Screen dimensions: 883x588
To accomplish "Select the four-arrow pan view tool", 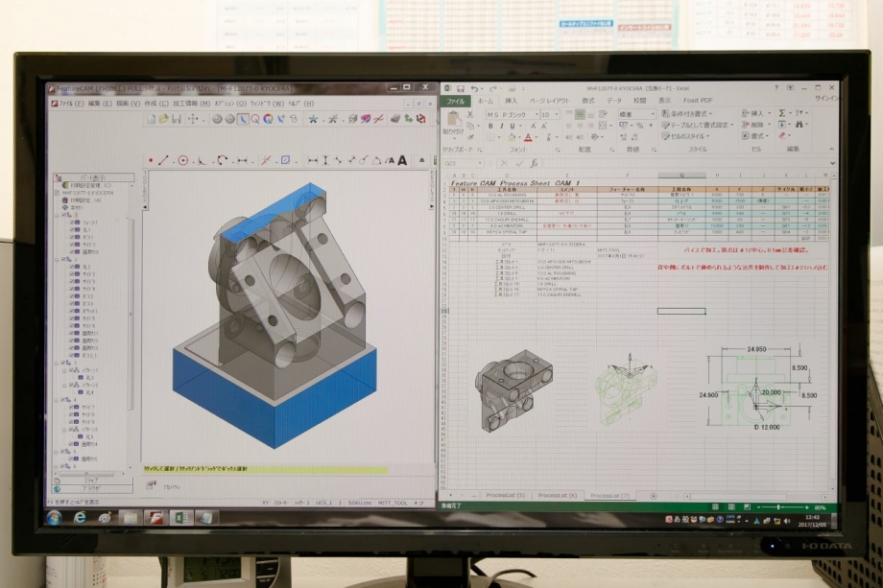I will 193,119.
